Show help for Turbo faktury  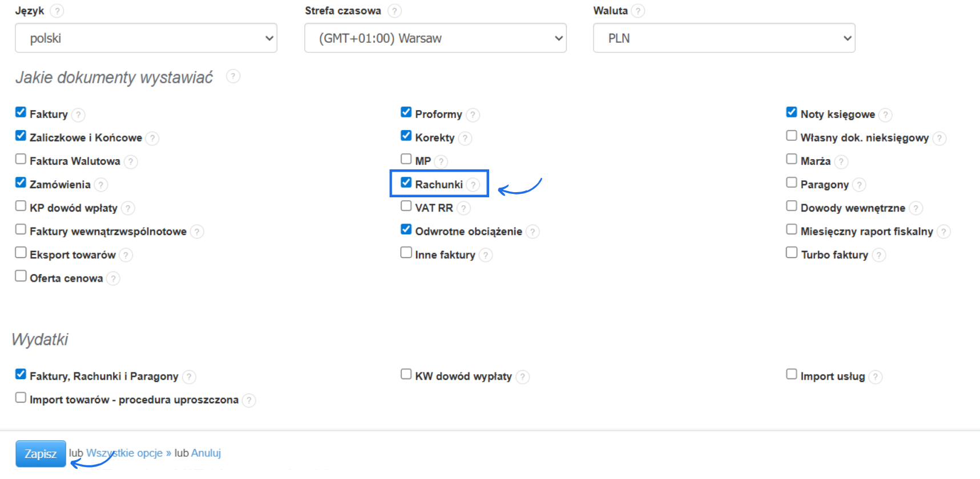click(879, 255)
